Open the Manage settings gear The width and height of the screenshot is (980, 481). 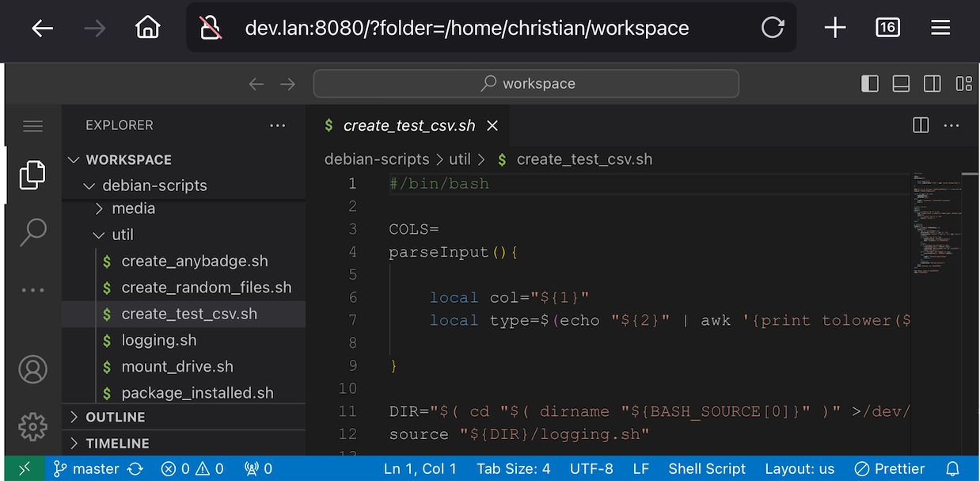coord(32,426)
